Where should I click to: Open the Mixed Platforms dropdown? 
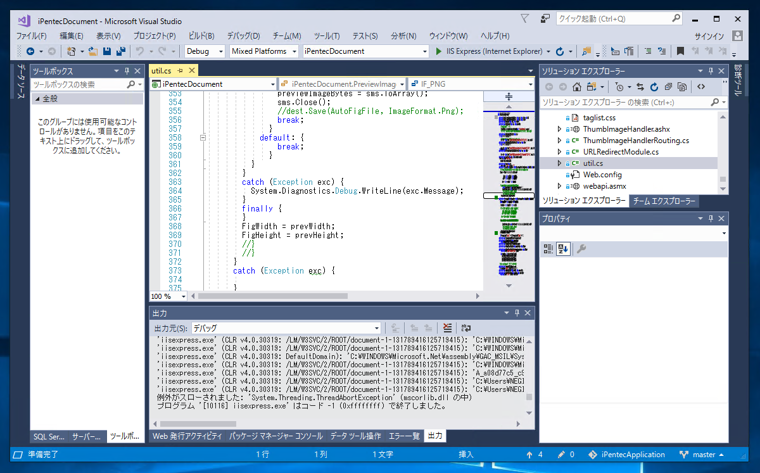pos(263,51)
